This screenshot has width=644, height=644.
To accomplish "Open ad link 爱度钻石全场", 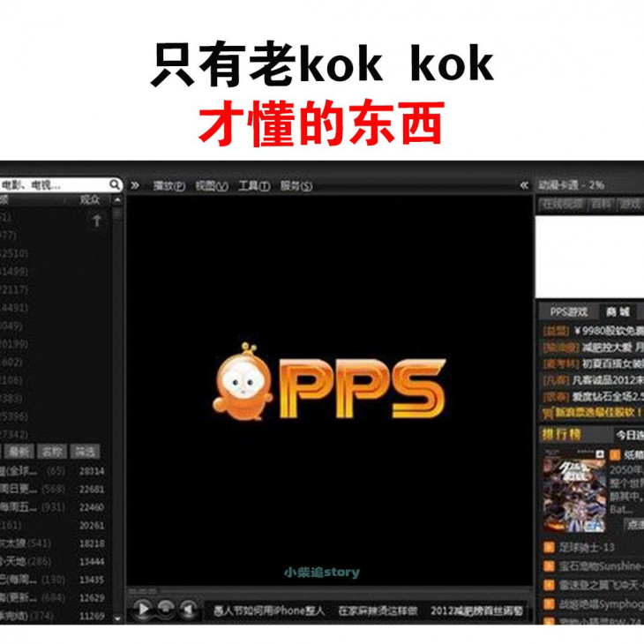I will click(x=608, y=396).
